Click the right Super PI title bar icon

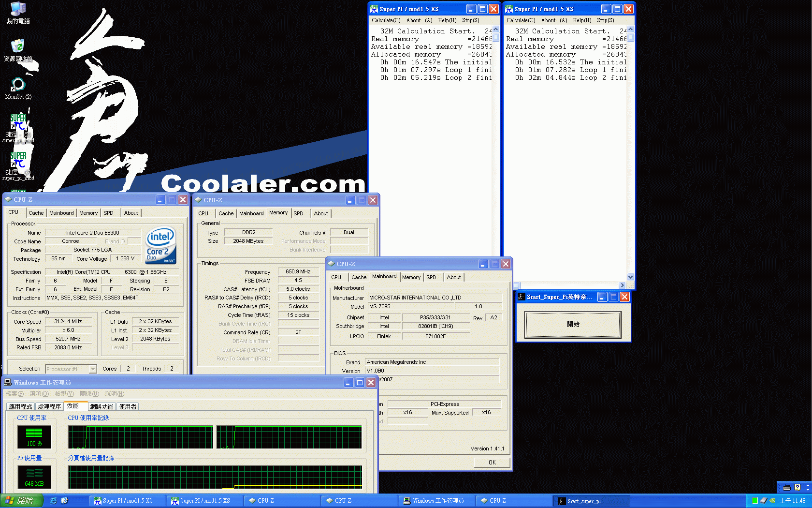pos(508,9)
